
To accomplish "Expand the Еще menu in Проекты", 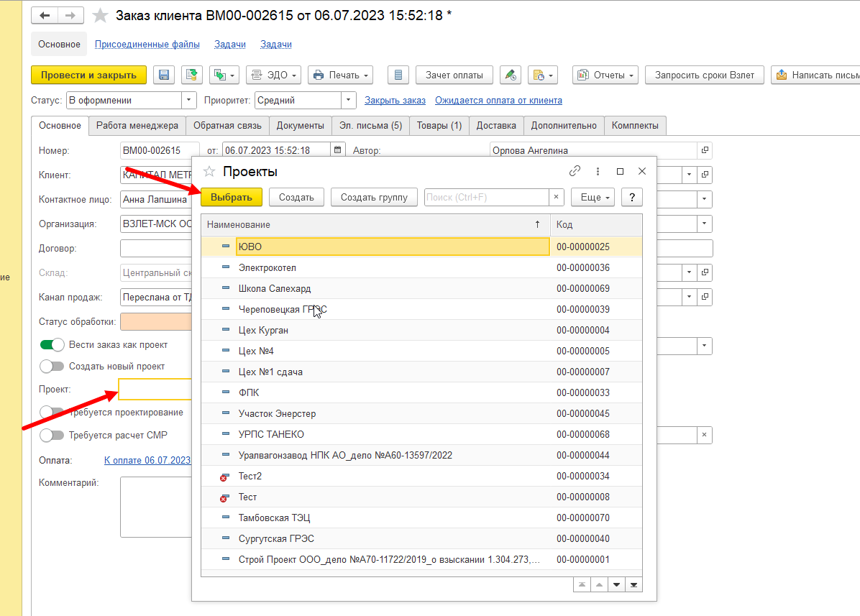I will point(593,197).
